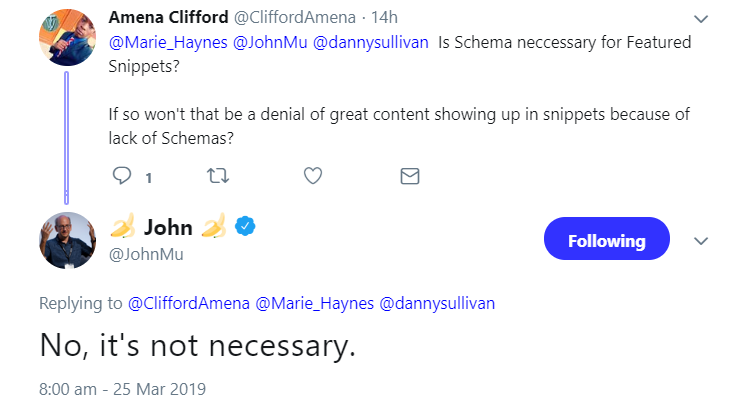Click @CliffordAmena in the Replying to line
The width and height of the screenshot is (755, 412).
(x=189, y=302)
